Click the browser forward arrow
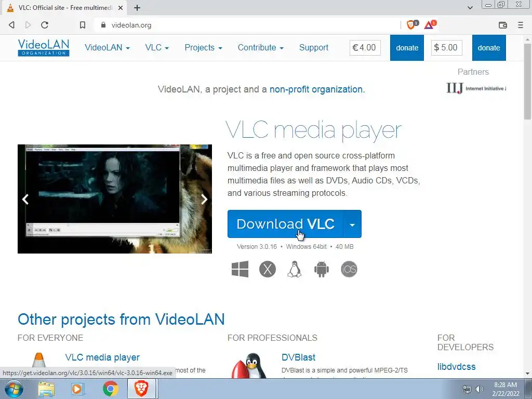This screenshot has width=532, height=399. 28,25
